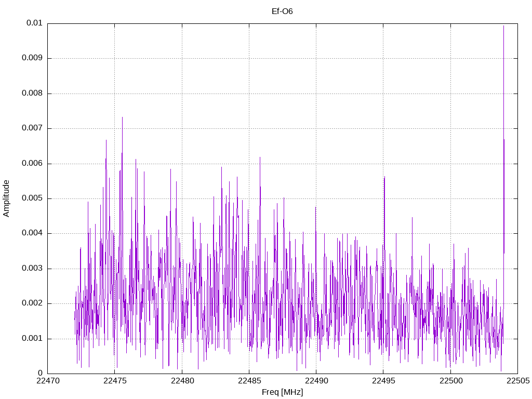The image size is (532, 399).
Task: Click the y-axis tick label 0.002
Action: (32, 303)
